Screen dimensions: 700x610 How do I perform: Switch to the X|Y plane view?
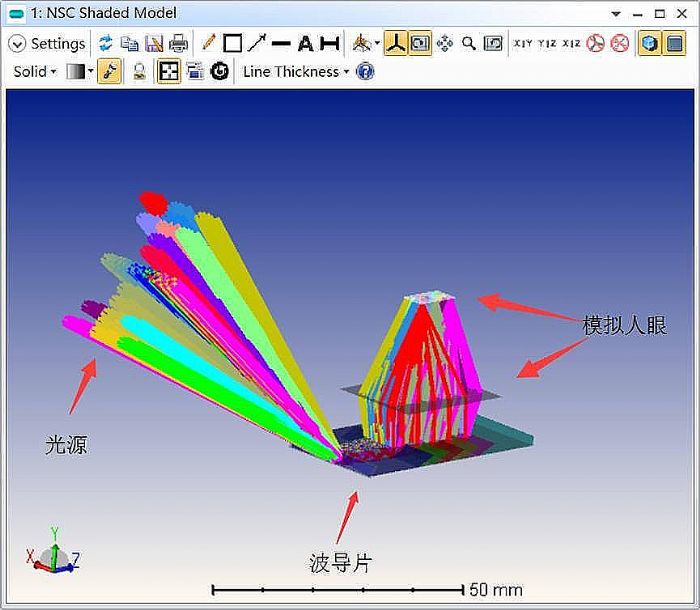(523, 43)
